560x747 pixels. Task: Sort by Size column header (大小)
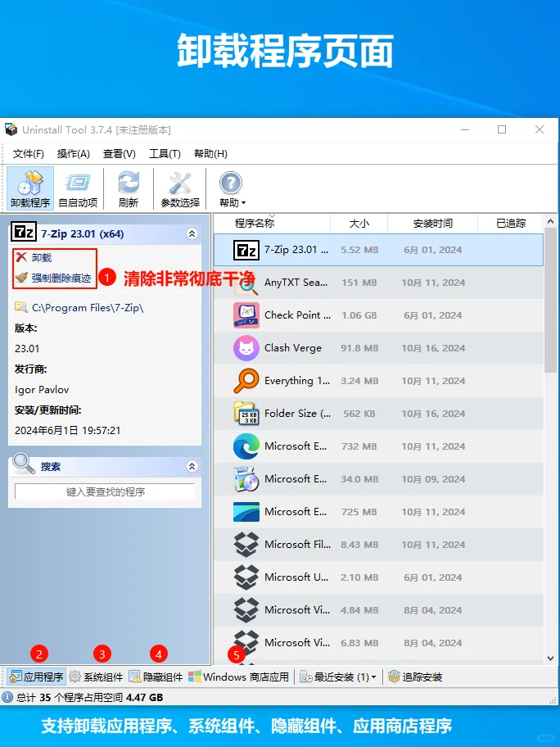point(359,223)
